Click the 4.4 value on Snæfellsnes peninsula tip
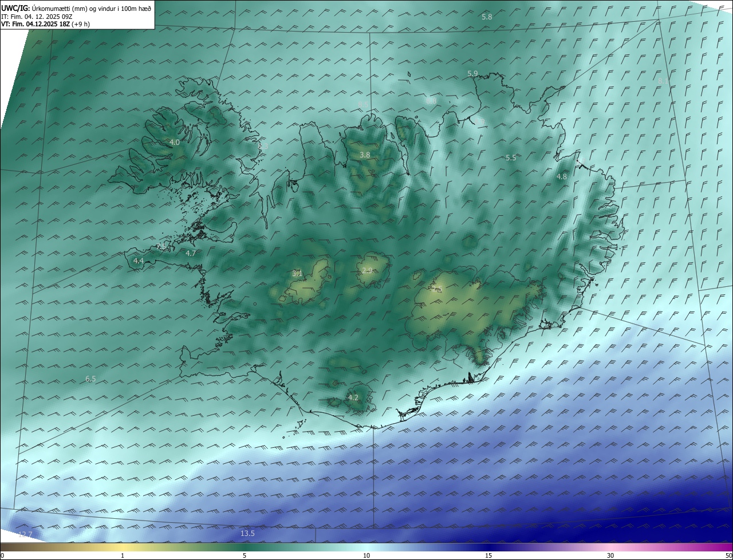 coord(138,261)
